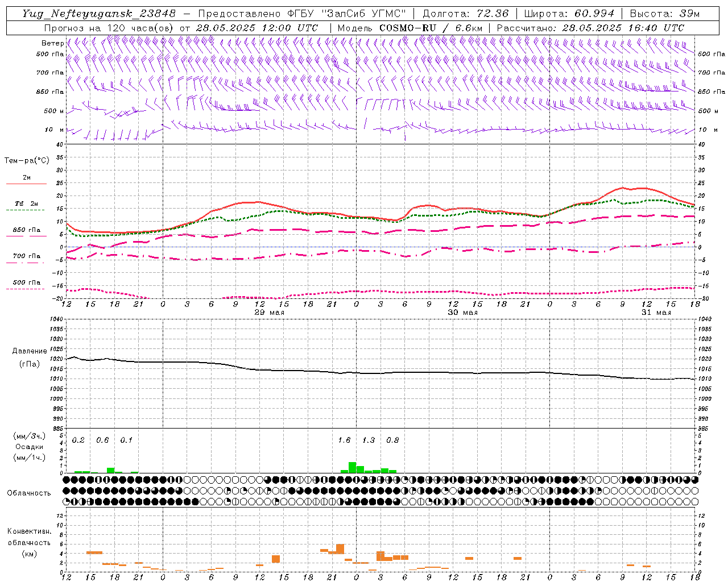The height and width of the screenshot is (582, 728).
Task: Click the Широта: 60.994 header value
Action: 569,14
